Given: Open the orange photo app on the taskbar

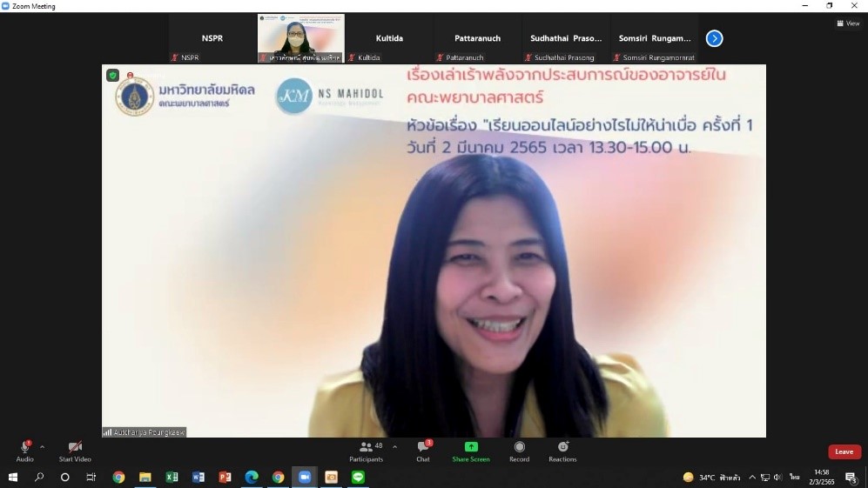Looking at the screenshot, I should click(x=331, y=477).
